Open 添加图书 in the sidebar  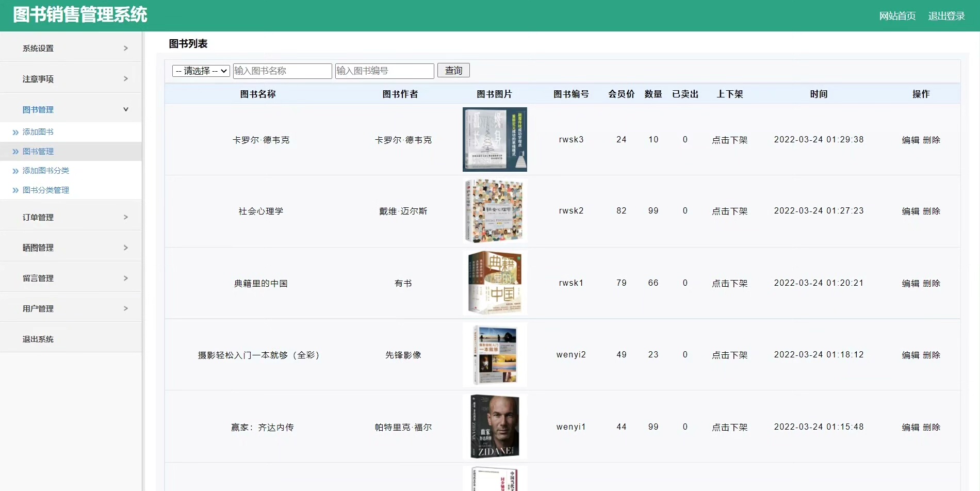click(38, 132)
